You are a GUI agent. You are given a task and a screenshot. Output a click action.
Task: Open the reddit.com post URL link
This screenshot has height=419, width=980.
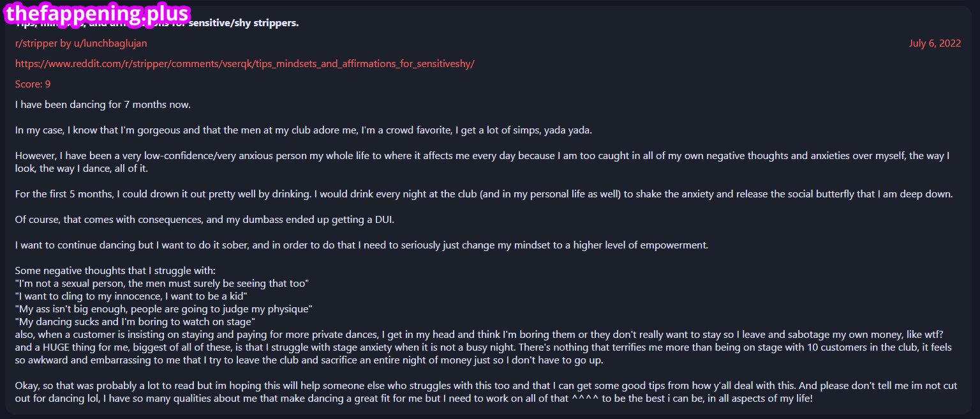click(244, 64)
